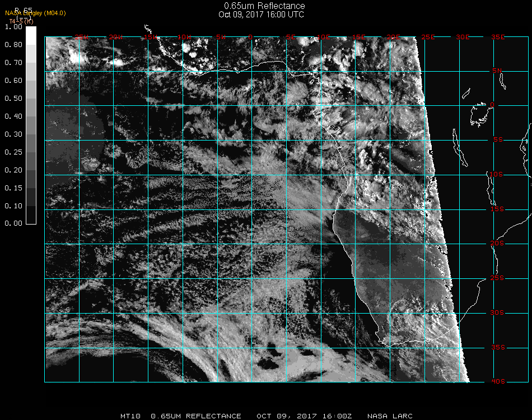Viewport: 532px width, 420px height.
Task: Click the footer "0.65UM REFLECTANCE" caption
Action: click(196, 416)
